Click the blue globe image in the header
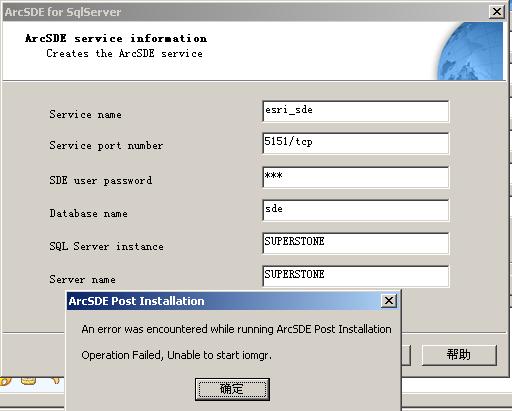The width and height of the screenshot is (512, 411). 471,51
